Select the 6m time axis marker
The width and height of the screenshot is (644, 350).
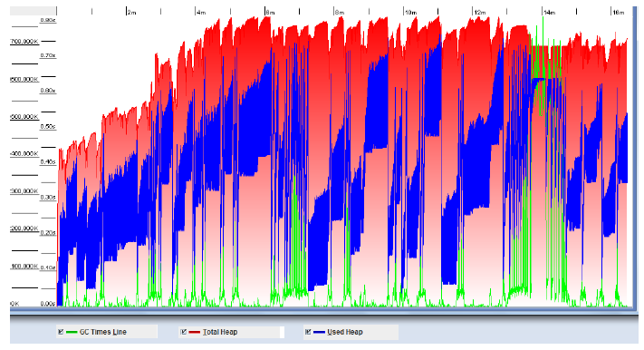tap(270, 13)
